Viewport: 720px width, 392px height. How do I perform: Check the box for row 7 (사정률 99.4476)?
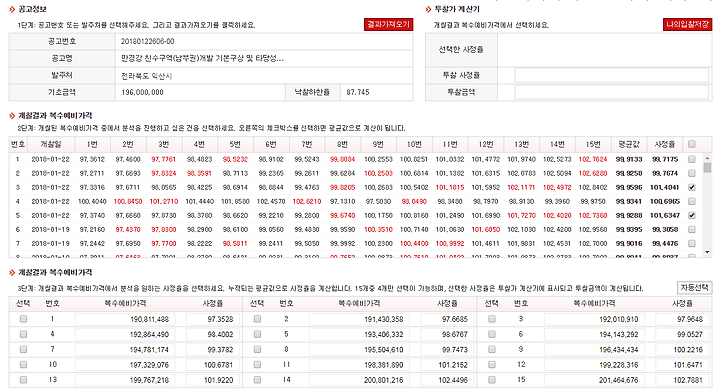[692, 243]
